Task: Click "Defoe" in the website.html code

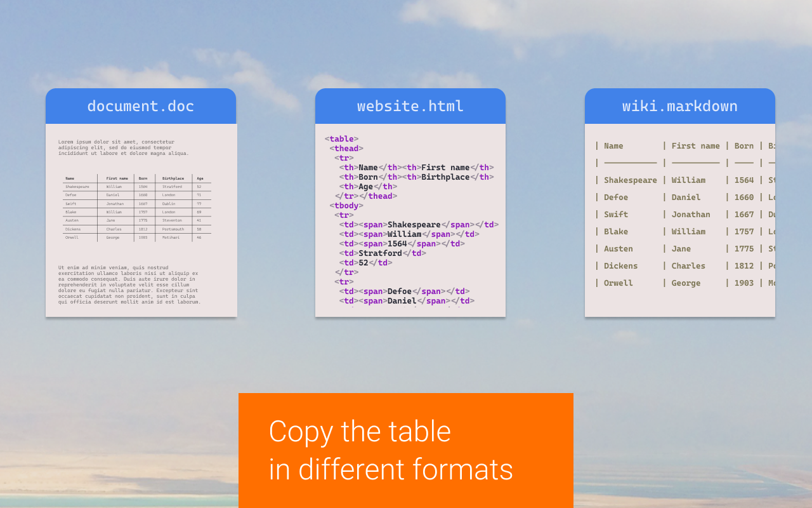Action: click(400, 291)
